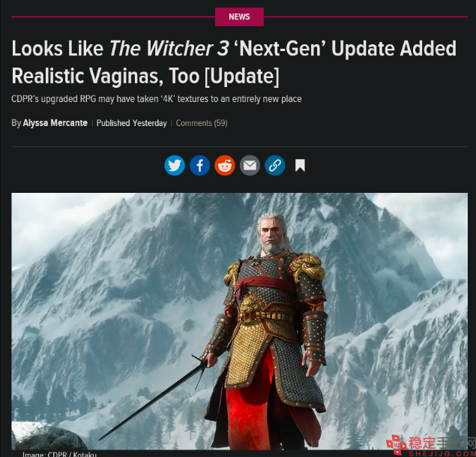Bookmark this article with the bookmark icon

[300, 166]
